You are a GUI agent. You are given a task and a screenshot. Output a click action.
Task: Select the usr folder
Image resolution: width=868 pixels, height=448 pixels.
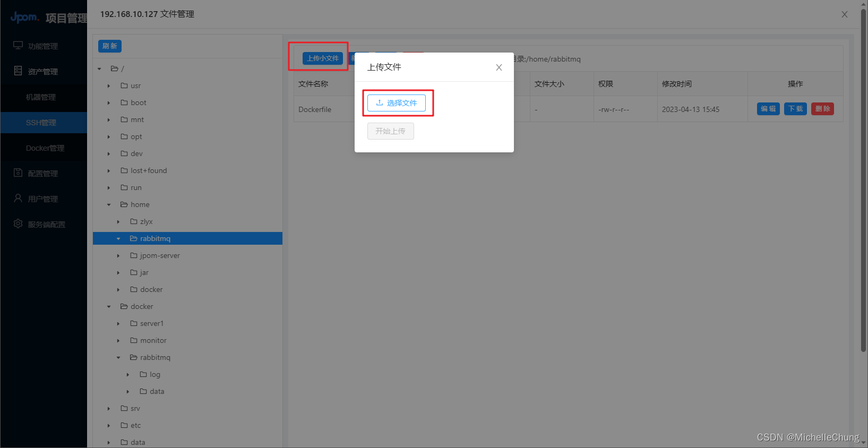pyautogui.click(x=131, y=85)
